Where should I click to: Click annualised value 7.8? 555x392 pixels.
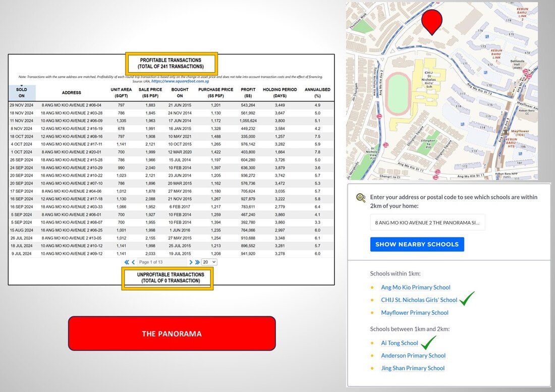[x=317, y=152]
